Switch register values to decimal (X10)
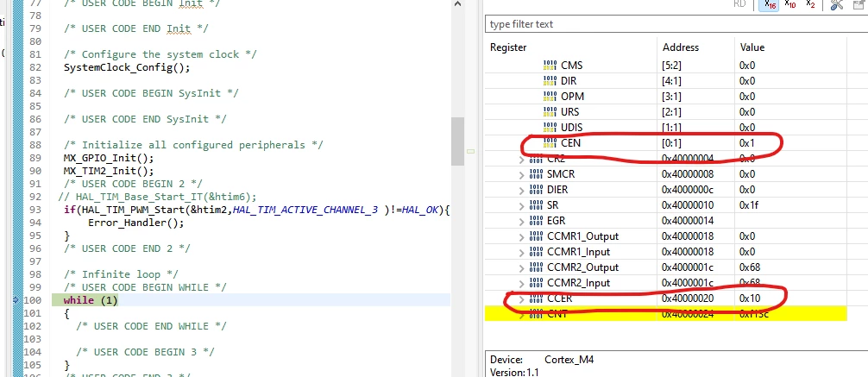Screen dimensions: 868x377 pos(790,4)
